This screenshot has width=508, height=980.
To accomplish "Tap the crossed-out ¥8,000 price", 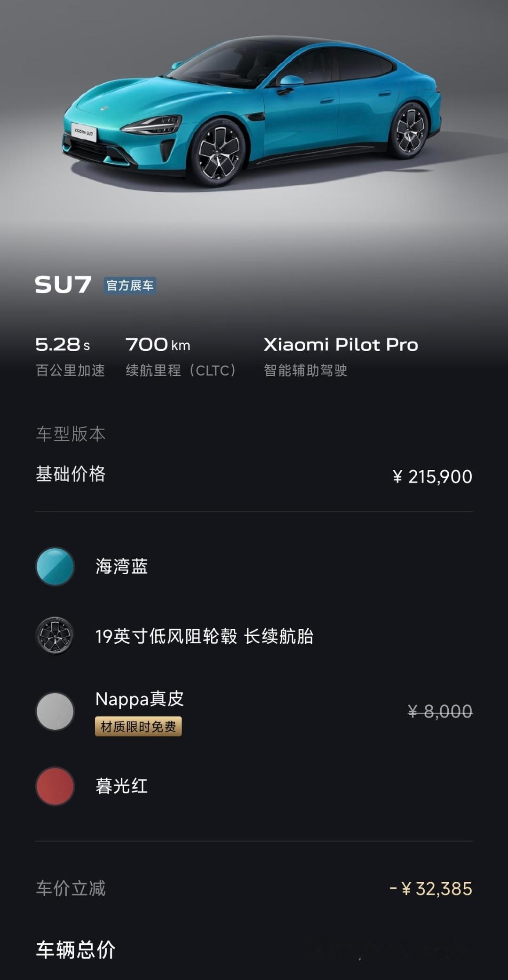I will (440, 711).
